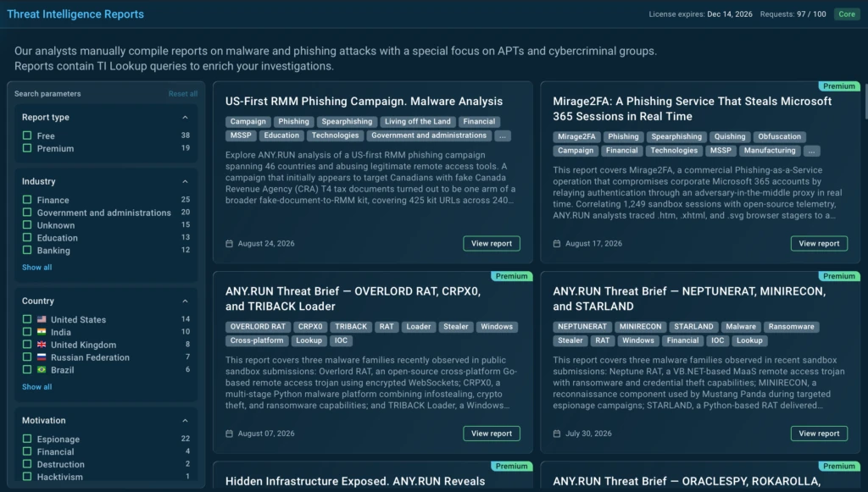The image size is (868, 492).
Task: Click the Requests: 97 / 100 counter
Action: point(793,14)
